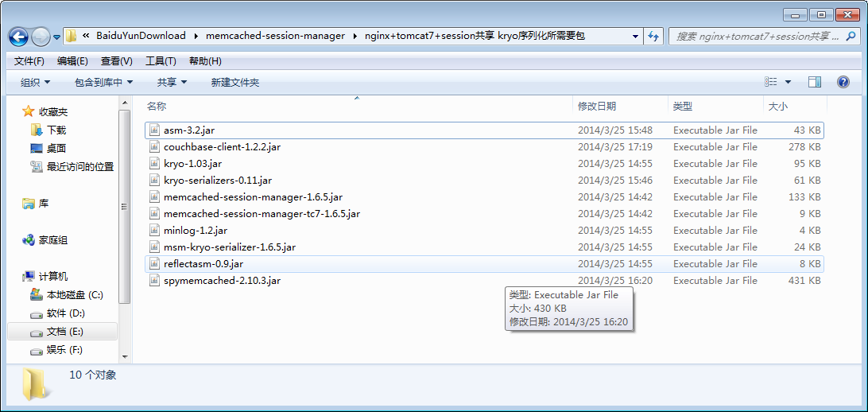Open 最近访问的位置 in the sidebar
This screenshot has height=412, width=868.
click(x=80, y=167)
